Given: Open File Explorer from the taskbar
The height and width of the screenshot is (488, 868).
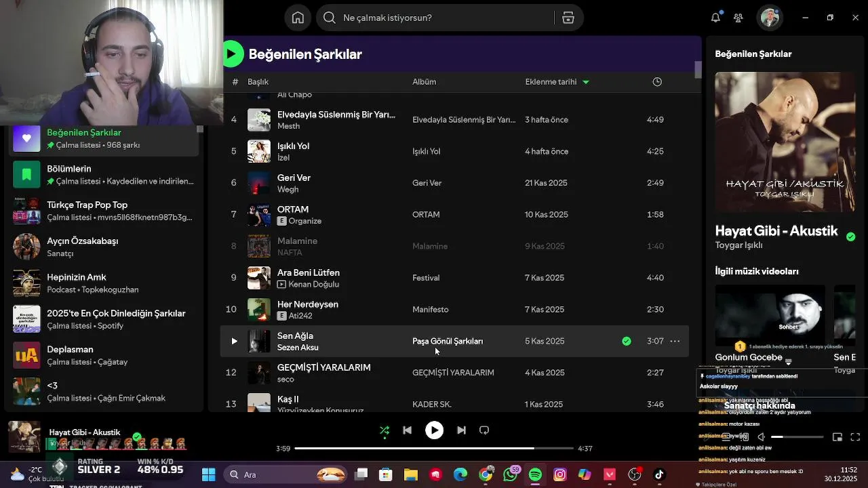Looking at the screenshot, I should tap(410, 474).
